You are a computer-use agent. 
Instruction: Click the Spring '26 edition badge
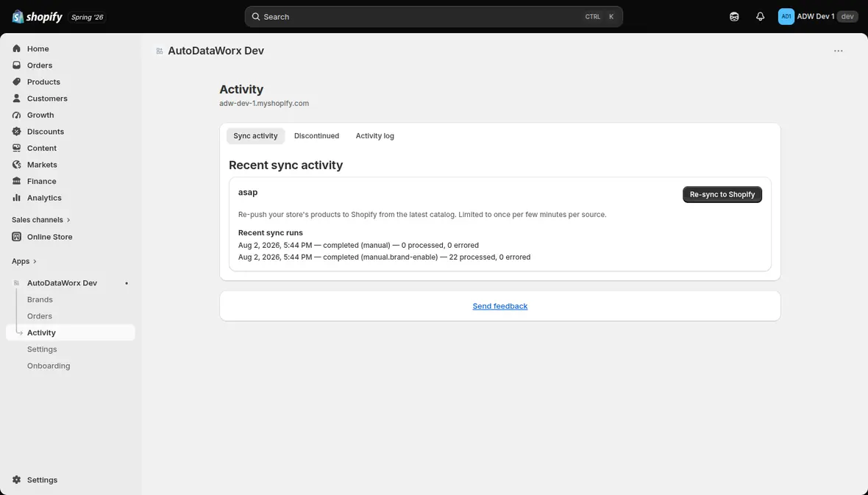[x=88, y=17]
